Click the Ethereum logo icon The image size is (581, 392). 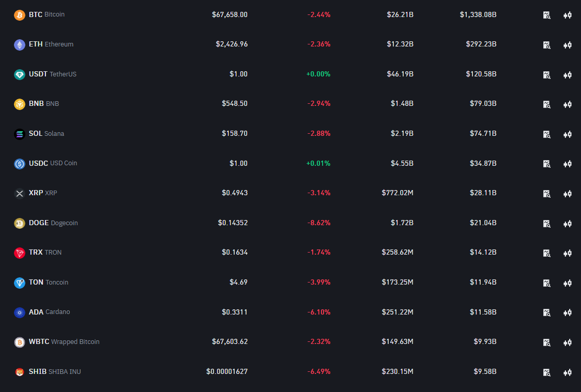[x=20, y=45]
